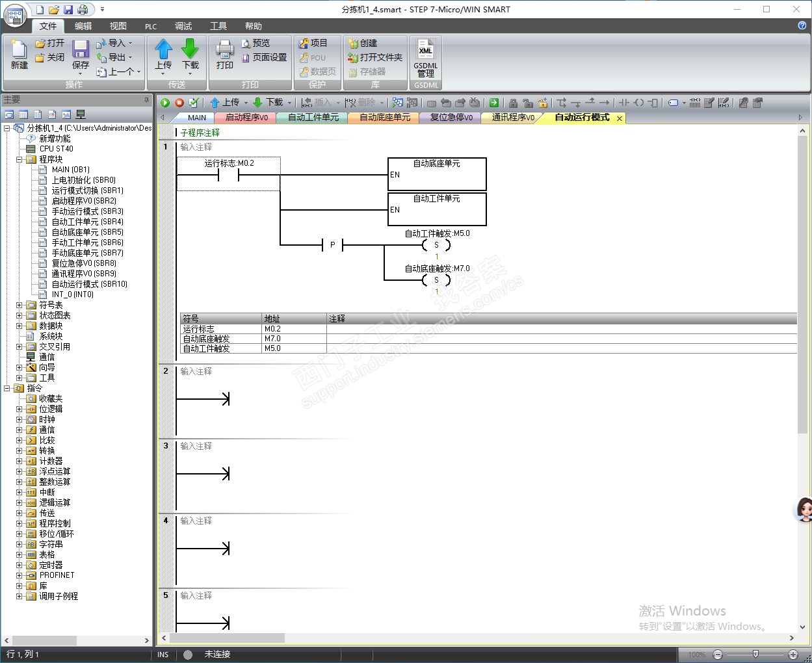The image size is (812, 663).
Task: Click the status chart icon in the 主要 panel
Action: tap(23, 114)
